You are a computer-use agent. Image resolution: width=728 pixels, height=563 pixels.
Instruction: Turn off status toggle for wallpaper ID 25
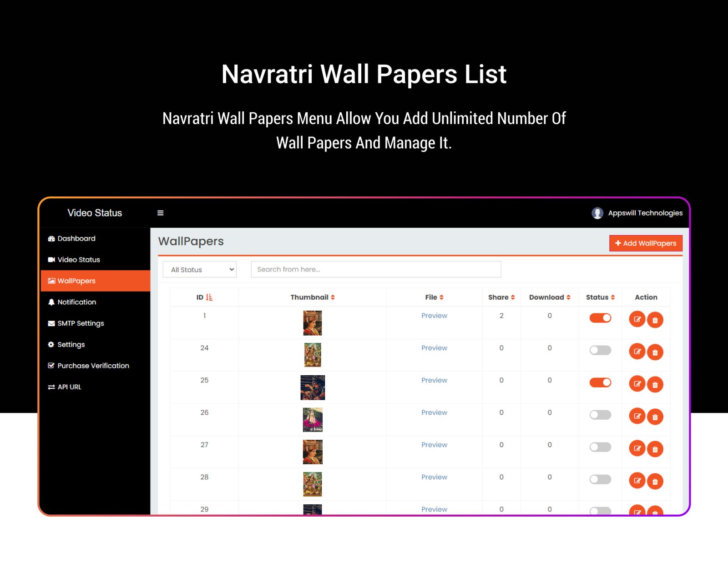point(600,382)
